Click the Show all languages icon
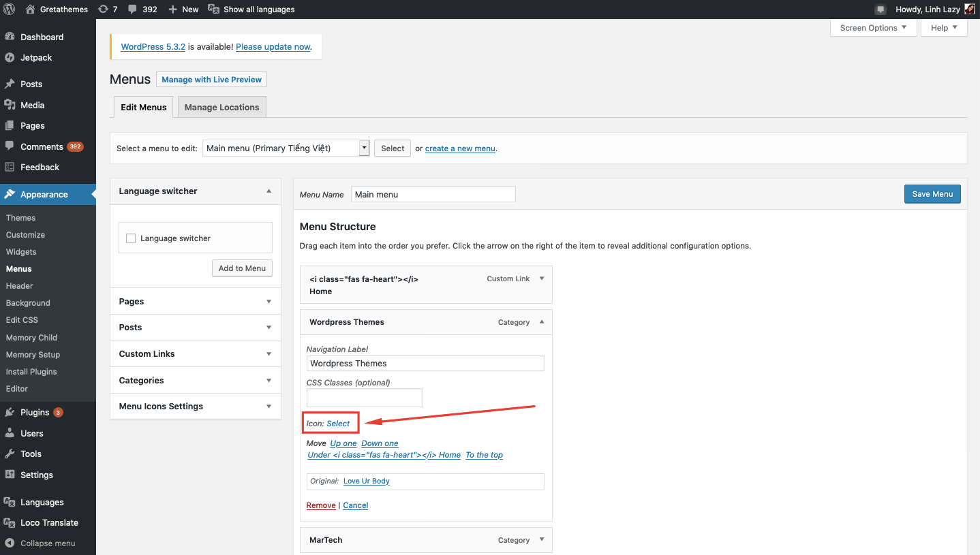Image resolution: width=980 pixels, height=555 pixels. 213,10
